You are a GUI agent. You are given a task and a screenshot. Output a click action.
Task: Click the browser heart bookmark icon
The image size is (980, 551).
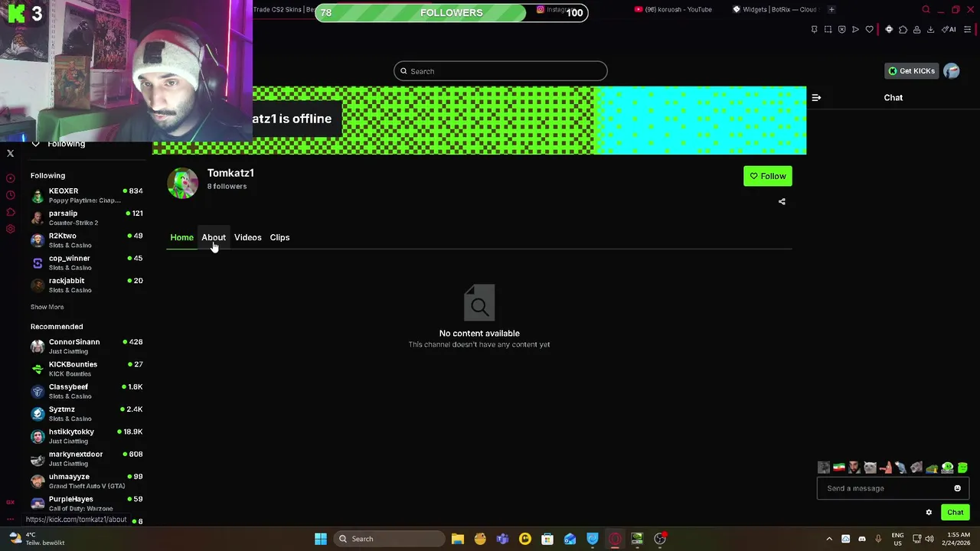tap(869, 29)
